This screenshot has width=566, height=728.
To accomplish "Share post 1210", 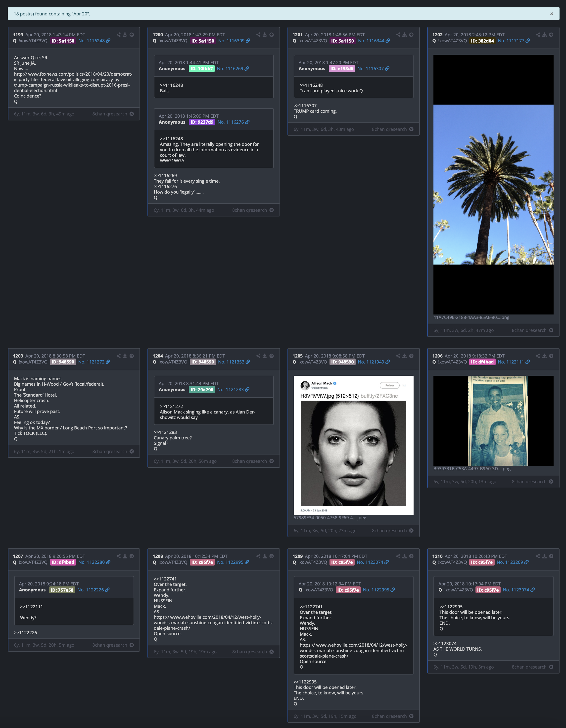I will point(538,556).
